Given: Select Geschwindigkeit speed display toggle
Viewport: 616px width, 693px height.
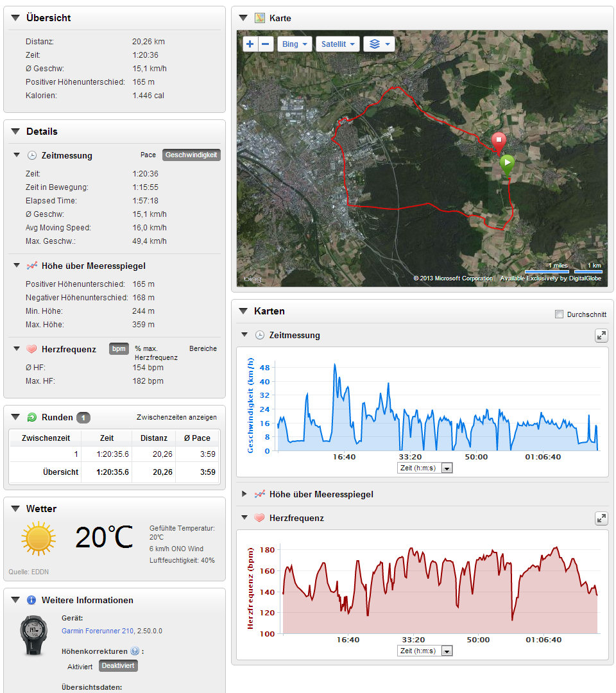Looking at the screenshot, I should [191, 155].
